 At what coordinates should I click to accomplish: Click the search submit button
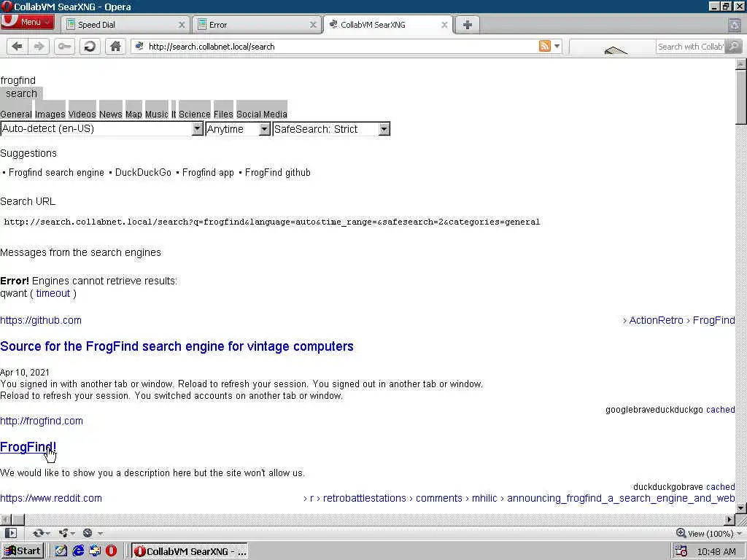tap(21, 93)
